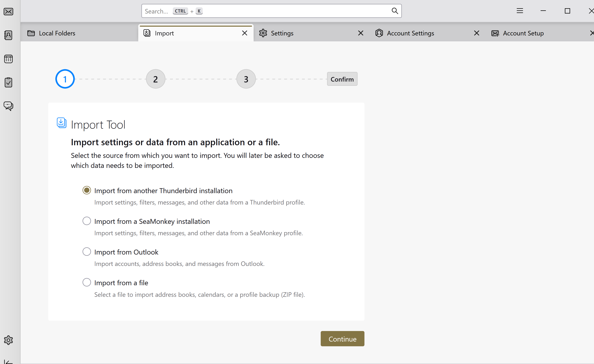This screenshot has width=594, height=364.
Task: Open the Address Book space
Action: (8, 35)
